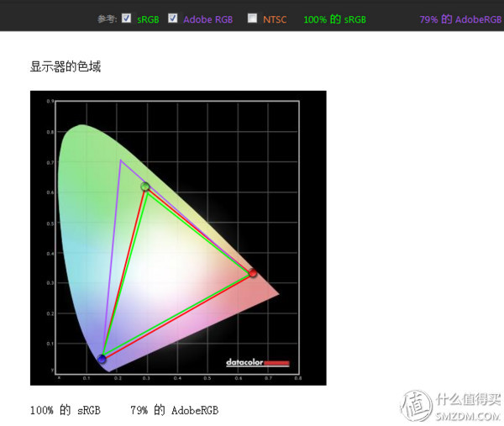The width and height of the screenshot is (504, 426).
Task: Click the green '100% 的 sRGB' result in top bar
Action: 334,18
